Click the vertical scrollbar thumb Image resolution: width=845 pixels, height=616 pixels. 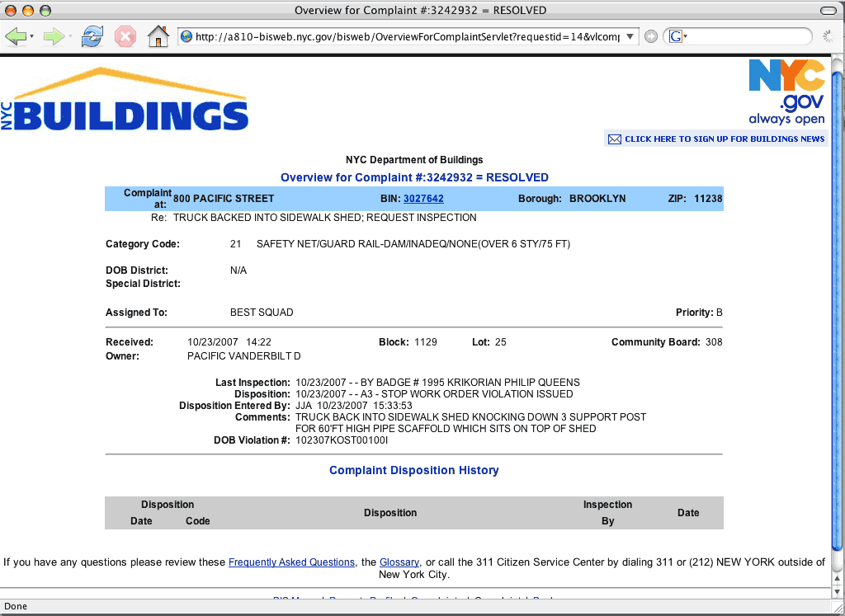[x=838, y=305]
